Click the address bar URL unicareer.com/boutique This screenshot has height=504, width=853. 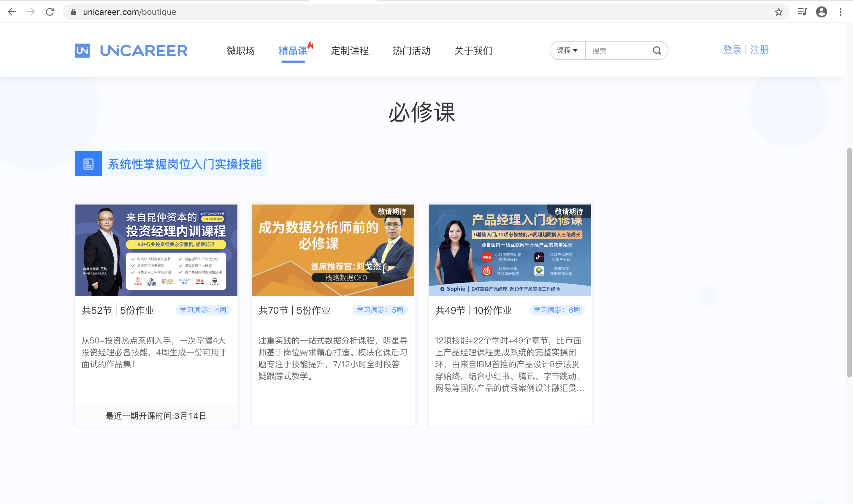click(x=129, y=12)
